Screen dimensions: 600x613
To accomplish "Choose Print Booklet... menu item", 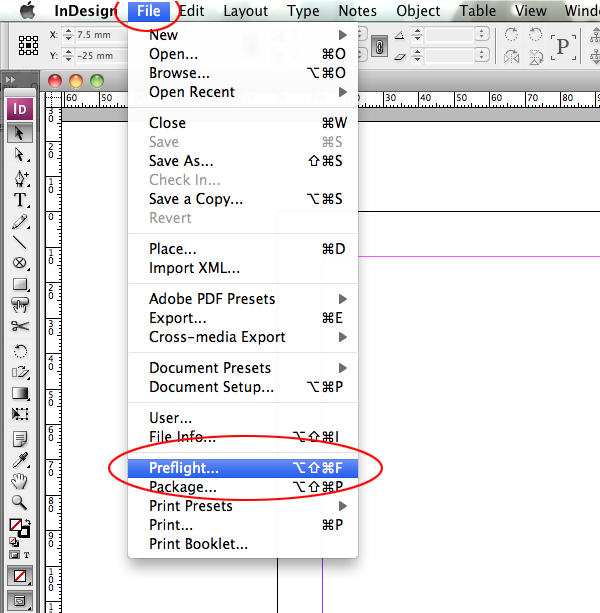I will (x=243, y=544).
